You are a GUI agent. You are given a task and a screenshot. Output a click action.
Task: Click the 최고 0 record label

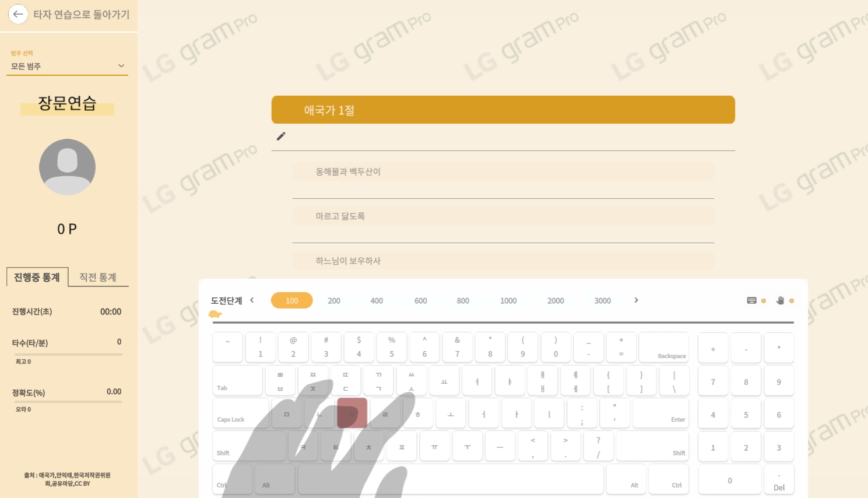[x=23, y=362]
